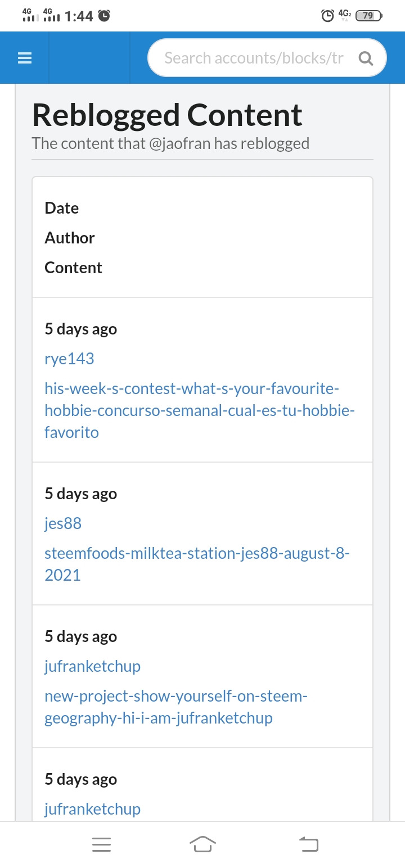
Task: Tap the Android home navigation icon
Action: (x=202, y=844)
